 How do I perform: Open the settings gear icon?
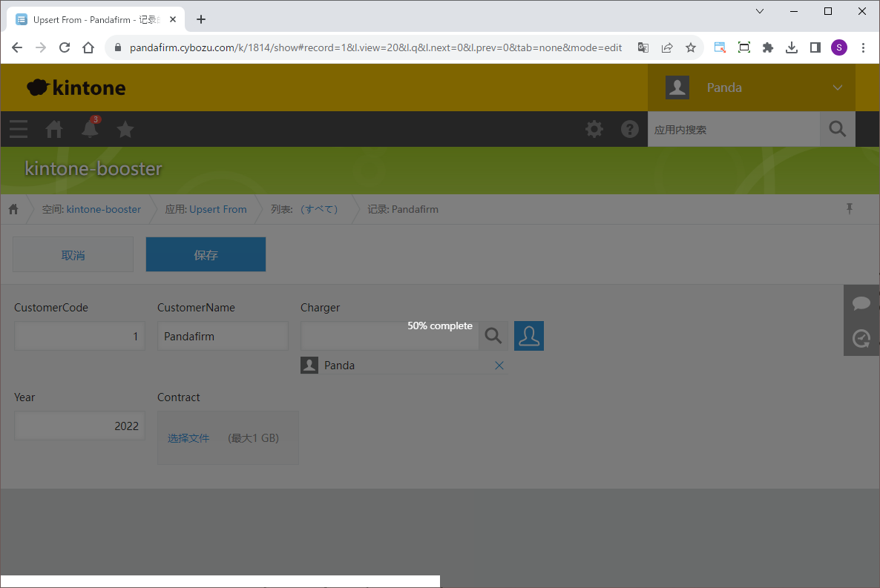[x=594, y=129]
